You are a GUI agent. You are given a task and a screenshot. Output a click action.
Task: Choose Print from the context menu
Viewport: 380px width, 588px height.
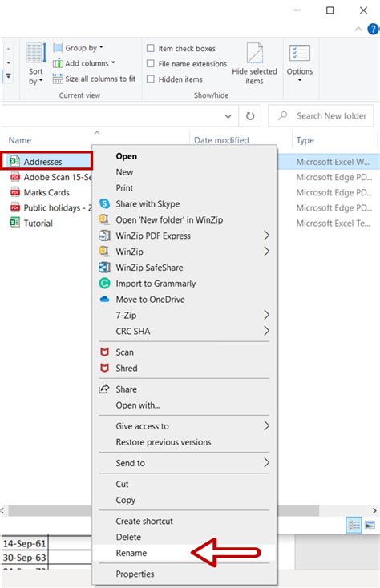coord(124,188)
